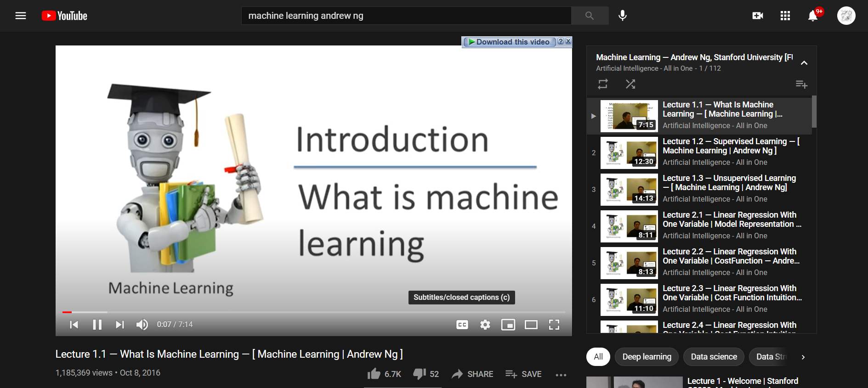Toggle shuffle playlist
868x388 pixels.
tap(630, 84)
